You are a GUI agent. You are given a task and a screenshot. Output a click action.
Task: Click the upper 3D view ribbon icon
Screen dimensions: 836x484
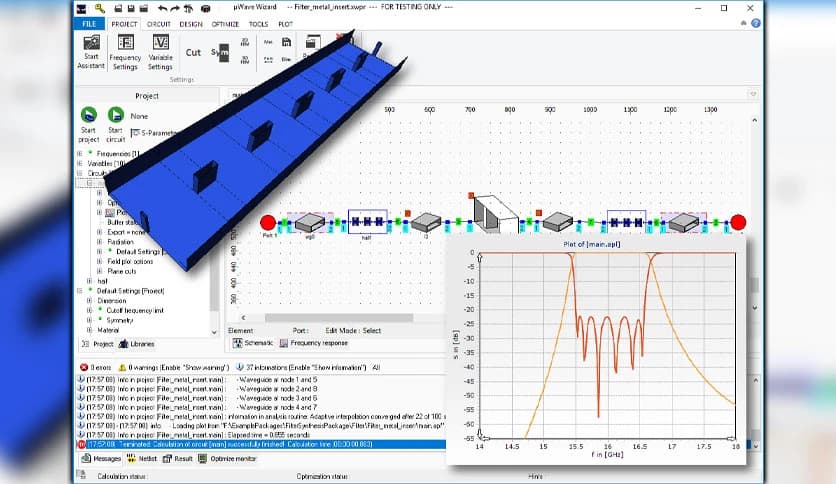(245, 42)
